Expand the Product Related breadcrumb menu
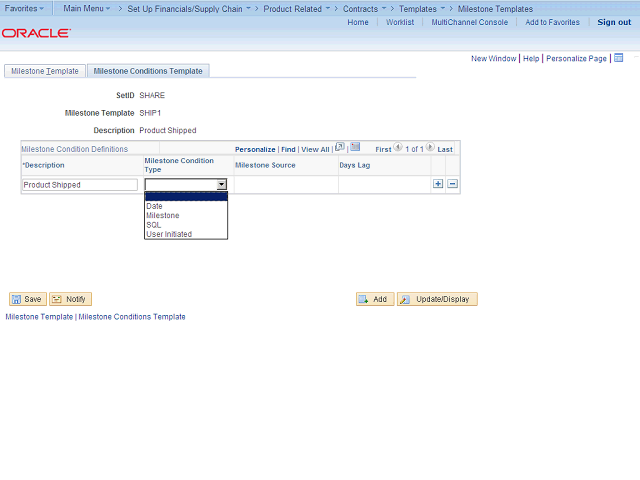The height and width of the screenshot is (480, 640). pyautogui.click(x=297, y=9)
